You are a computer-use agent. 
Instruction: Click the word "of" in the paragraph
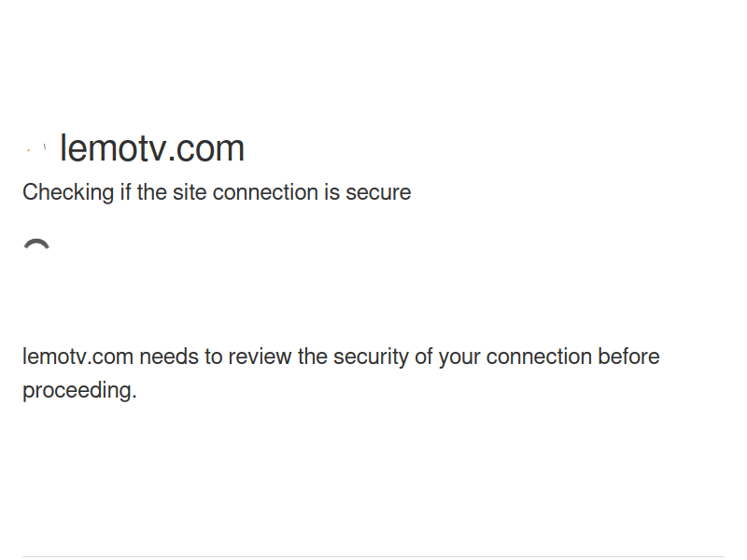point(424,357)
